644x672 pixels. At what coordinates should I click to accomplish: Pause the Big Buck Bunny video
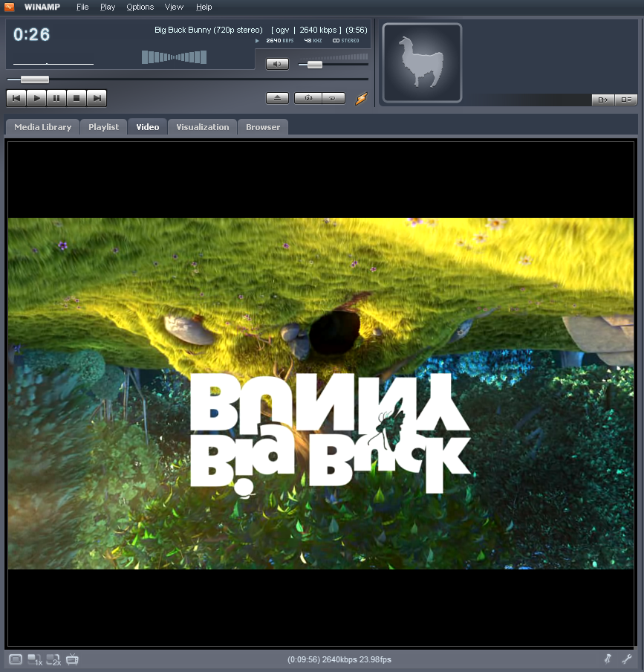coord(56,98)
